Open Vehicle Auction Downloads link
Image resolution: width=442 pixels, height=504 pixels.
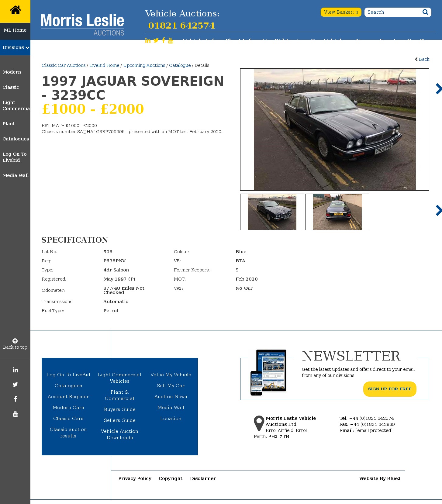120,434
